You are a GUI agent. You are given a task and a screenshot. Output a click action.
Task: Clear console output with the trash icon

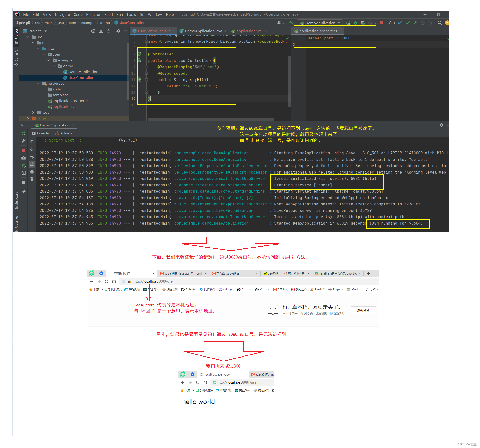(x=32, y=179)
